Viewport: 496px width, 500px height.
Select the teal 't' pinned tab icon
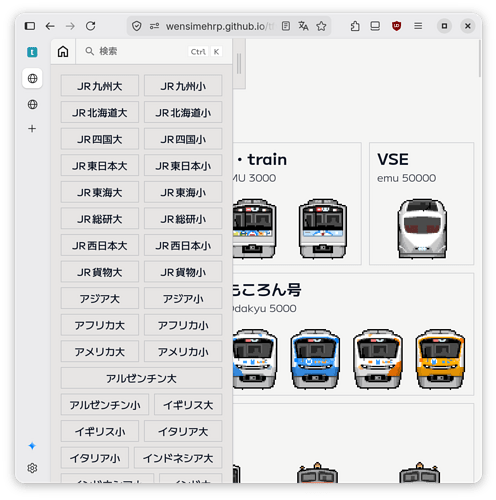click(x=32, y=52)
